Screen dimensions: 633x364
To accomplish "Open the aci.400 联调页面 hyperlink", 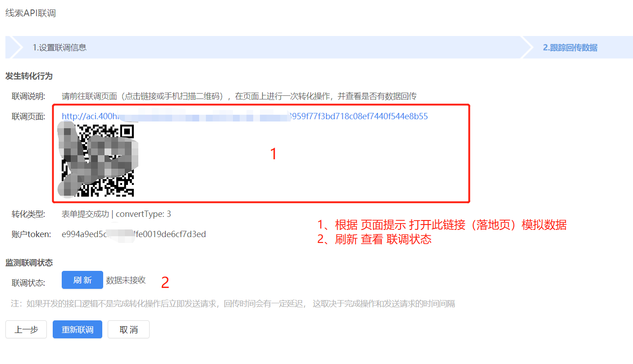I will click(x=245, y=117).
